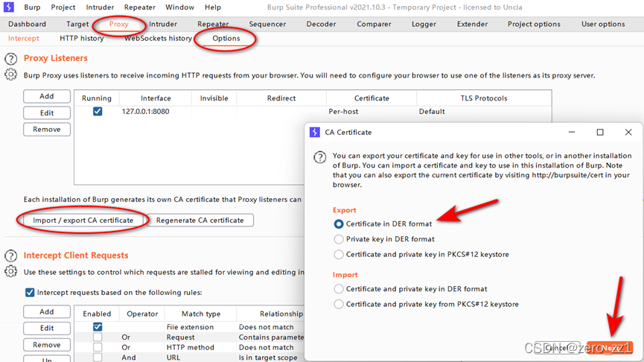Switch to the Proxy tab

pyautogui.click(x=118, y=24)
